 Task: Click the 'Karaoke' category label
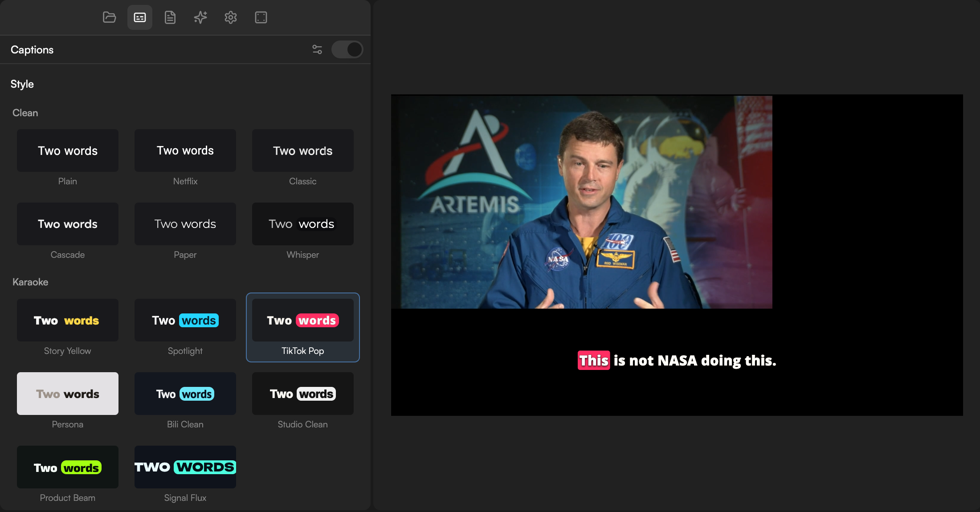[30, 282]
